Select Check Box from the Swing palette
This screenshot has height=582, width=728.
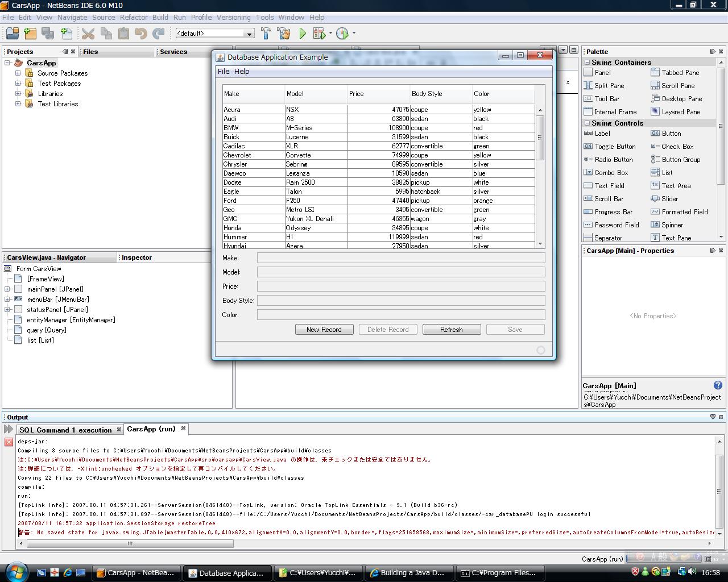[677, 147]
